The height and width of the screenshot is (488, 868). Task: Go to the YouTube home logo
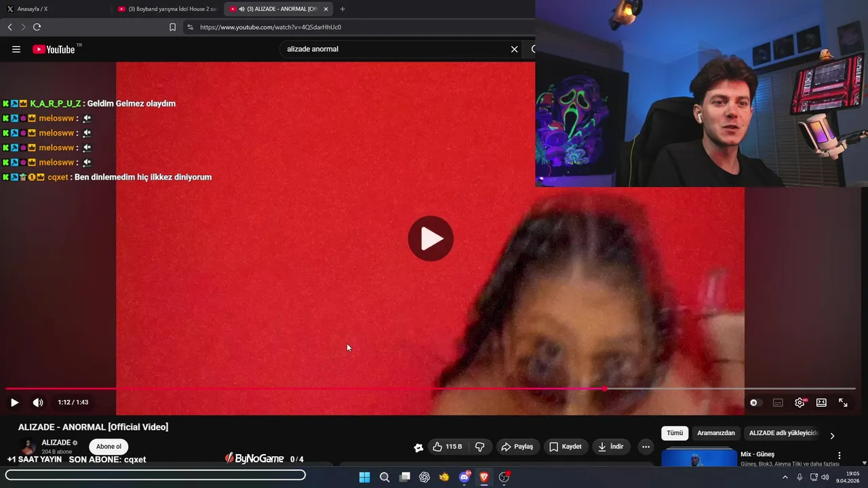54,49
